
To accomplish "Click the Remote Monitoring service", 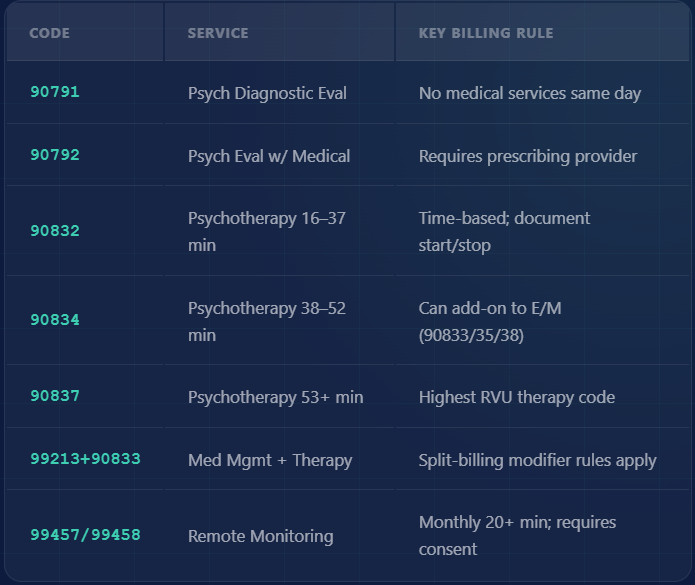I will tap(261, 536).
